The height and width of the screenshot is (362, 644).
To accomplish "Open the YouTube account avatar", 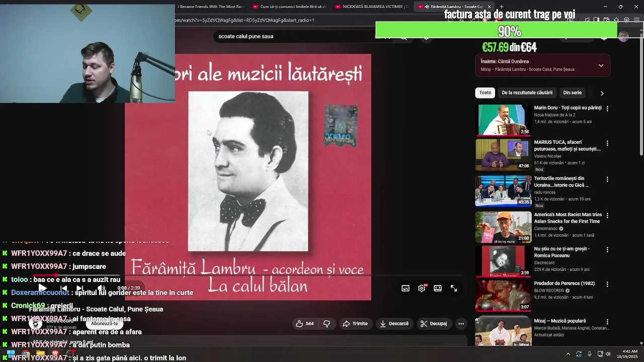I will 623,36.
